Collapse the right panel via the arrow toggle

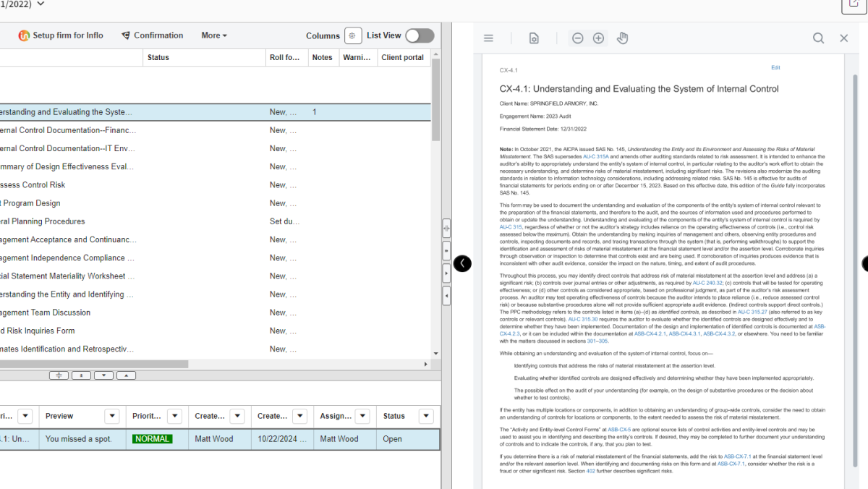click(x=463, y=263)
